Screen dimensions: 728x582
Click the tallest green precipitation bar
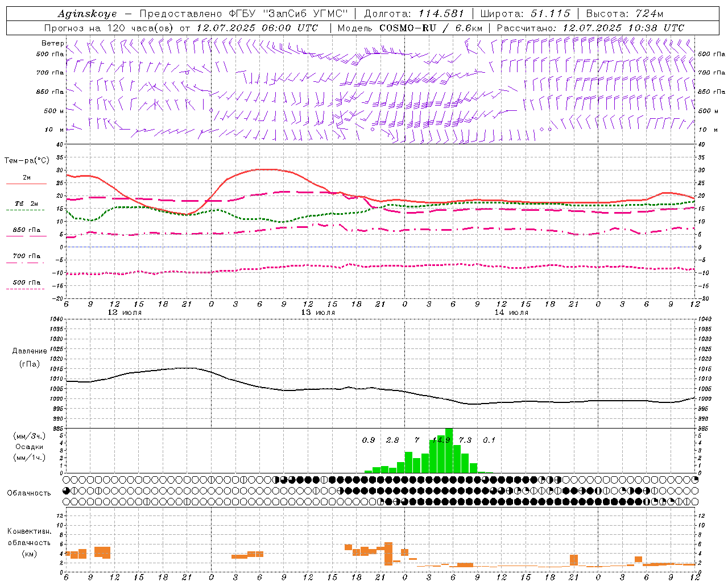pyautogui.click(x=449, y=450)
